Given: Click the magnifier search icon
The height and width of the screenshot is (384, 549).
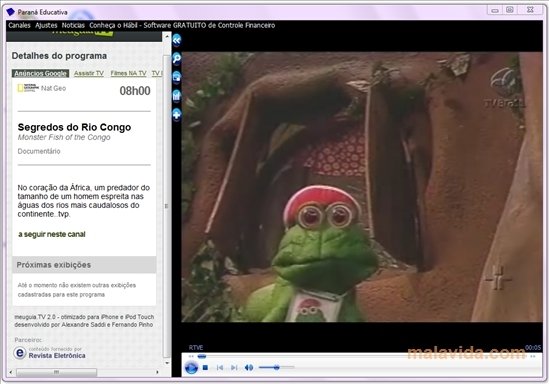Looking at the screenshot, I should 177,58.
